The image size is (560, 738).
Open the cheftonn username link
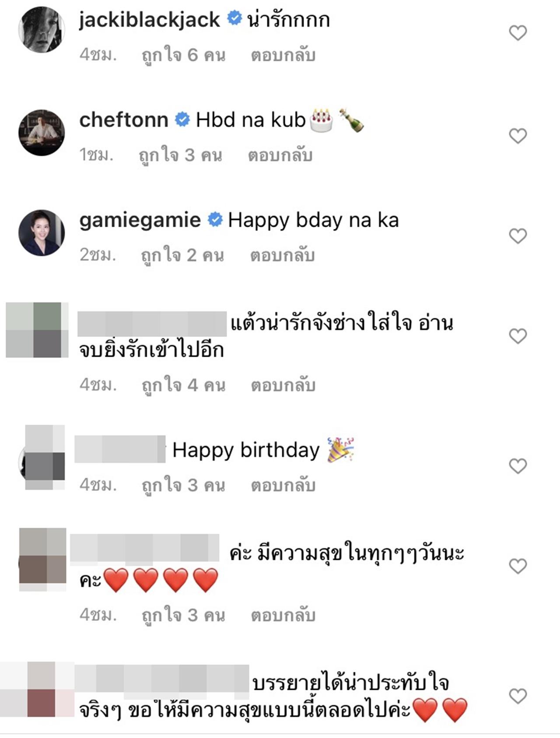[x=124, y=120]
